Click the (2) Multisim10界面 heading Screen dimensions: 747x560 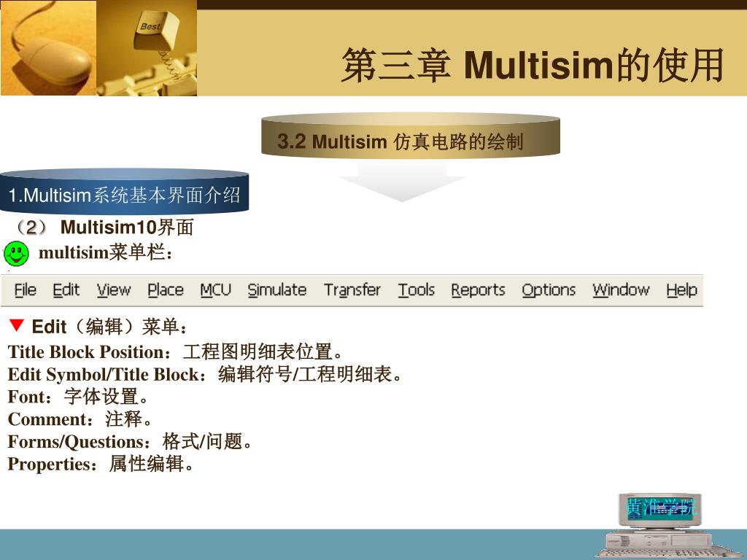pyautogui.click(x=104, y=227)
